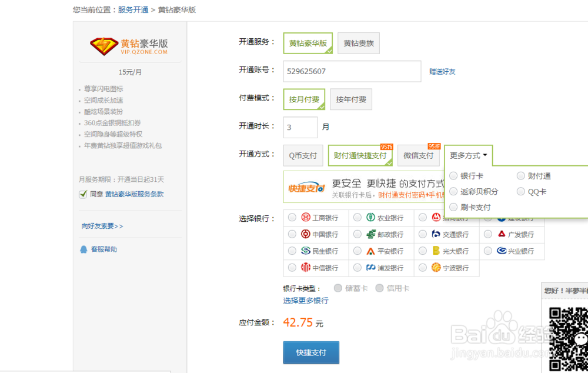Viewport: 588px width, 373px height.
Task: Collapse the 更多方式 payment dropdown
Action: [x=469, y=155]
